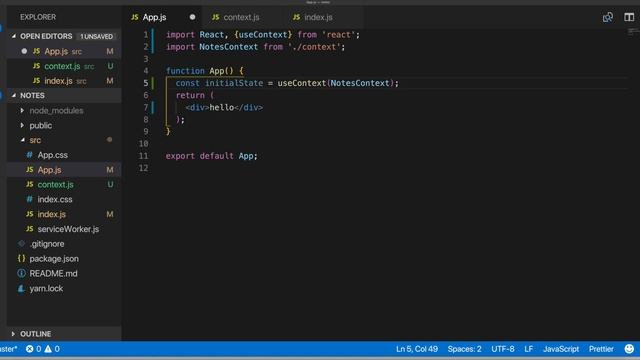640x360 pixels.
Task: Click the README.md info icon
Action: point(21,273)
